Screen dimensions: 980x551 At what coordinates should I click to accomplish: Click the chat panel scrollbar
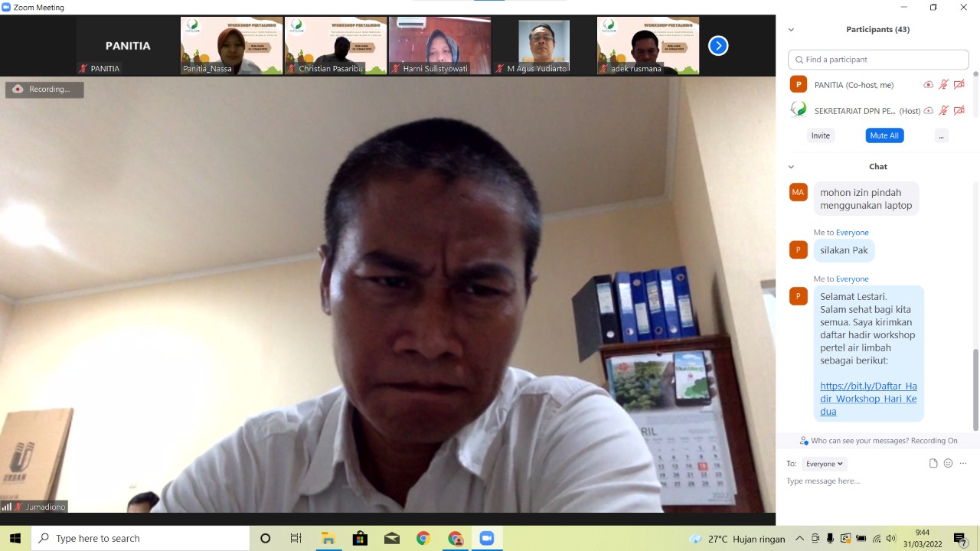click(x=975, y=389)
